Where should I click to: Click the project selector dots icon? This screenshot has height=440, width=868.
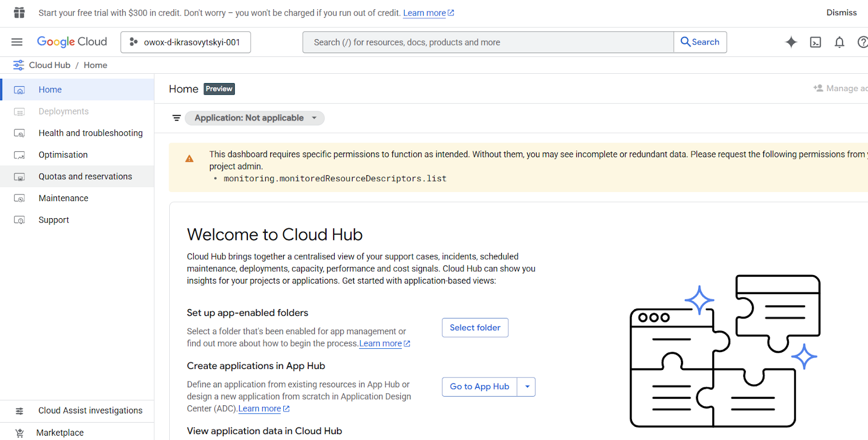[133, 42]
